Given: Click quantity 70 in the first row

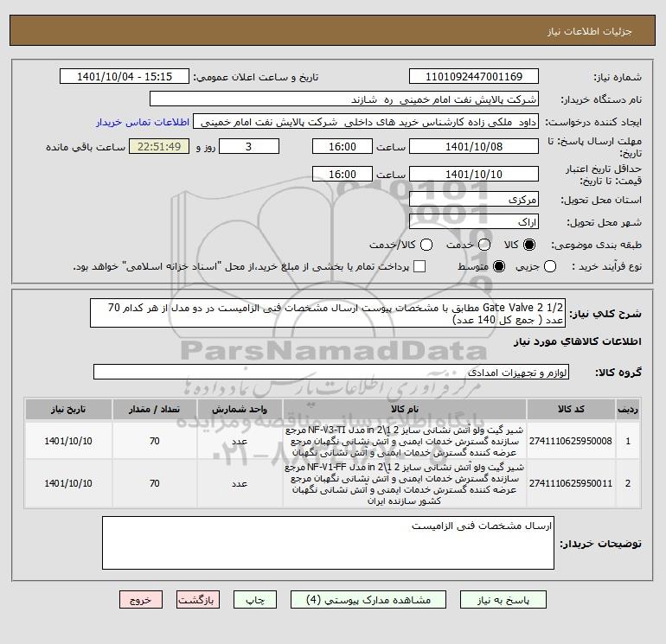Looking at the screenshot, I should tap(155, 441).
